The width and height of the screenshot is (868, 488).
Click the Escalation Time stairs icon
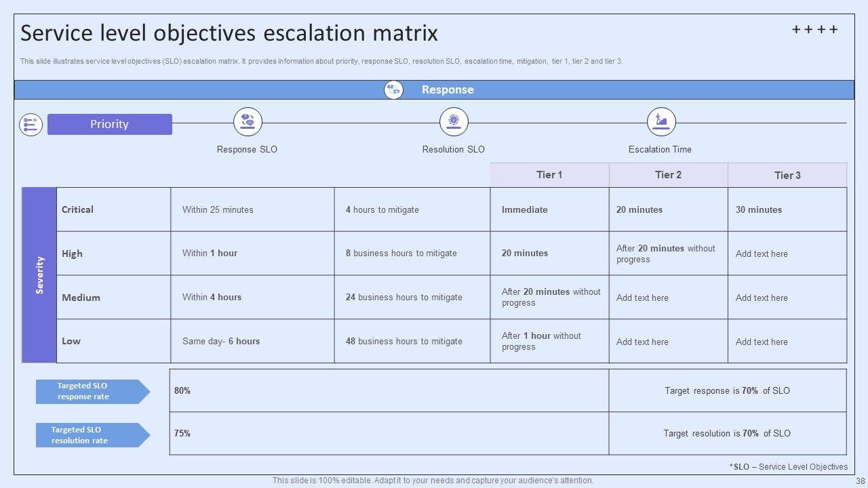660,121
